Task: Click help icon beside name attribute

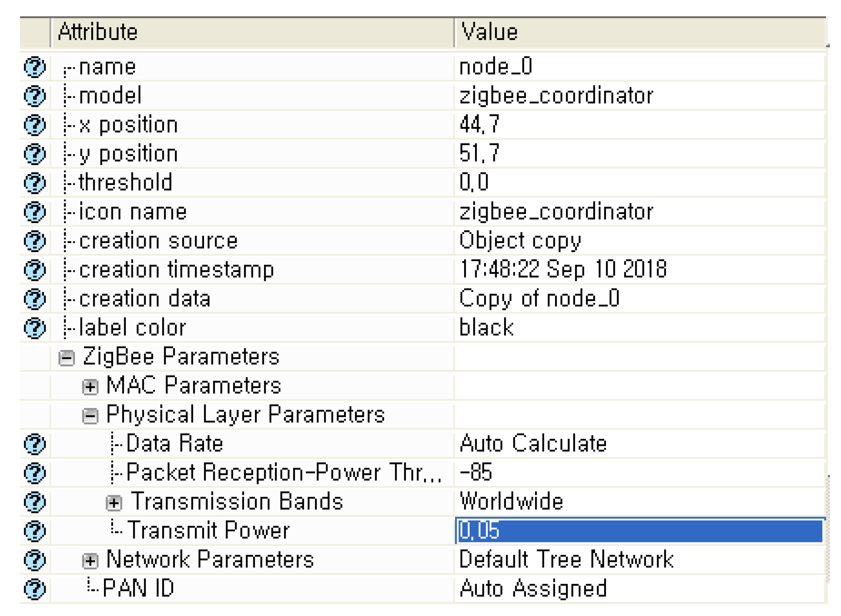Action: click(34, 67)
